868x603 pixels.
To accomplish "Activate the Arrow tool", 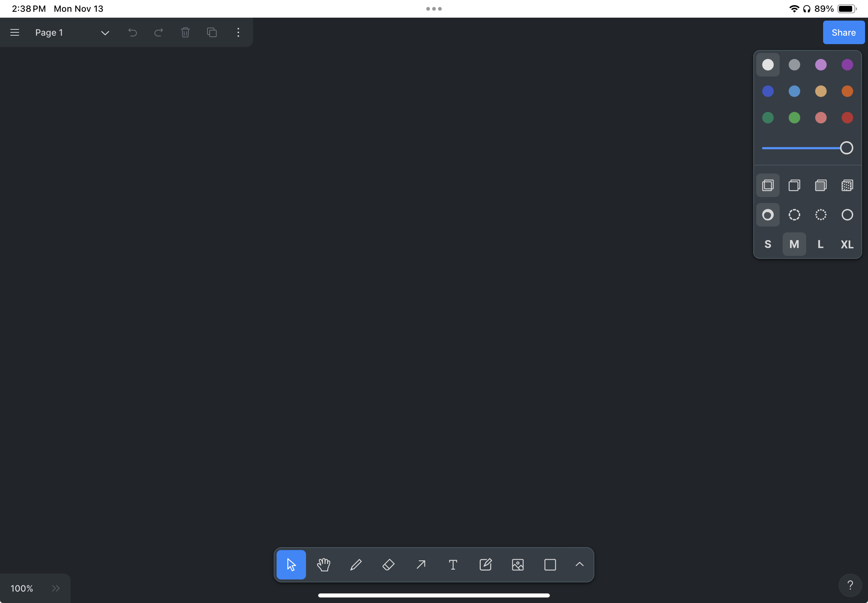I will [x=421, y=564].
